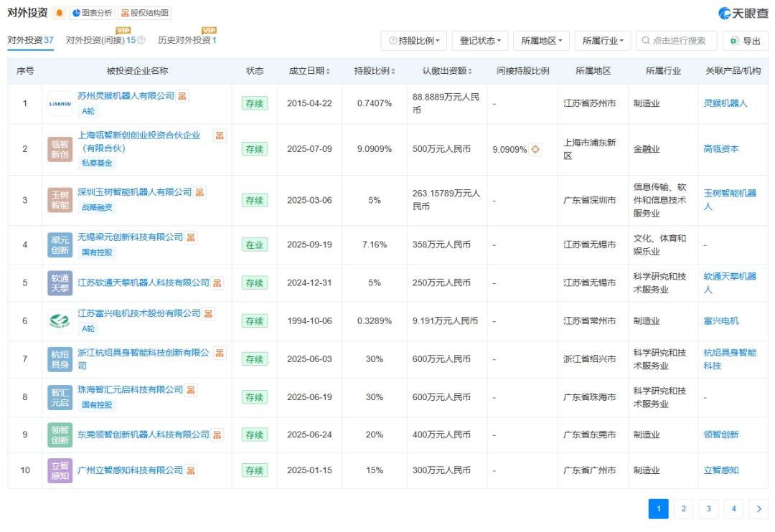Screen dimensions: 775x532
Task: Open equity structure icon for 江苏富兴电机技术股份有限公司
Action: 209,313
